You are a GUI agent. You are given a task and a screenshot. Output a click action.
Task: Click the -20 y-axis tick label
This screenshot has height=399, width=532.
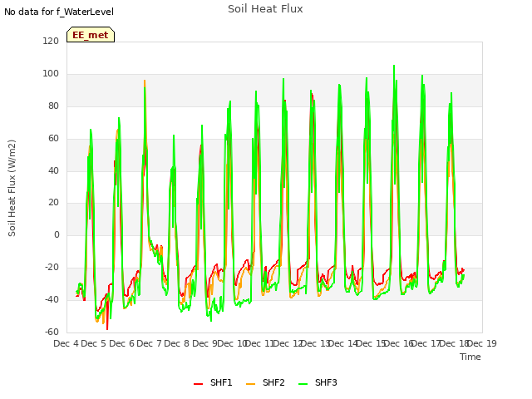tap(52, 267)
